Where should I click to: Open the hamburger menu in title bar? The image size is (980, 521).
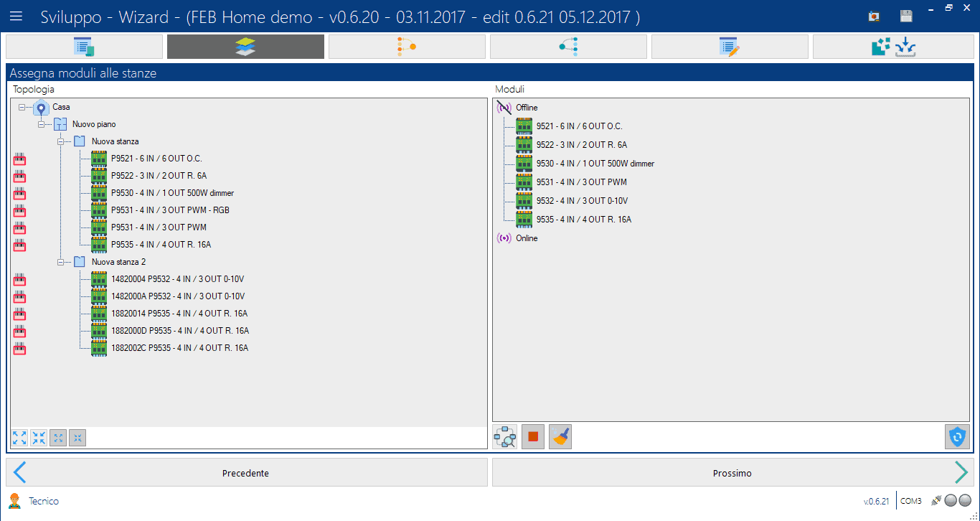pos(16,17)
